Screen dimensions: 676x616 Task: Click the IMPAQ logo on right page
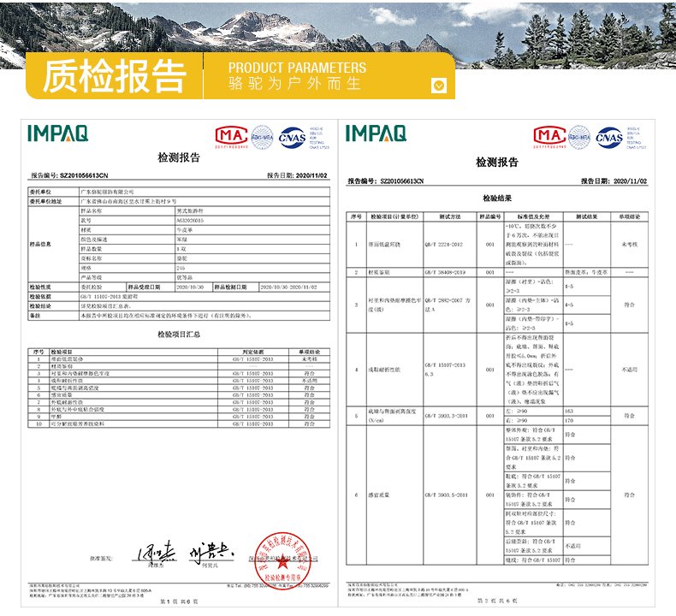click(376, 133)
